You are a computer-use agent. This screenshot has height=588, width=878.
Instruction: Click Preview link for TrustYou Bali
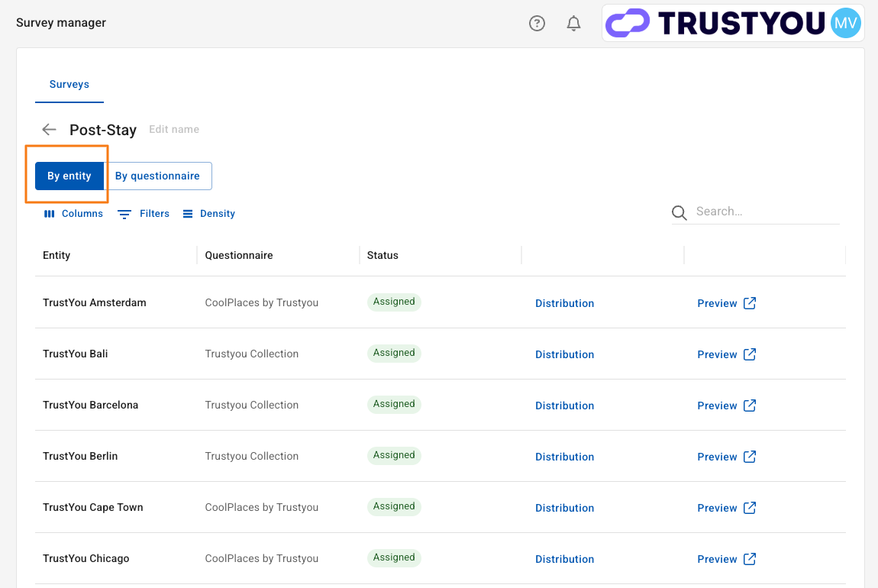[717, 354]
